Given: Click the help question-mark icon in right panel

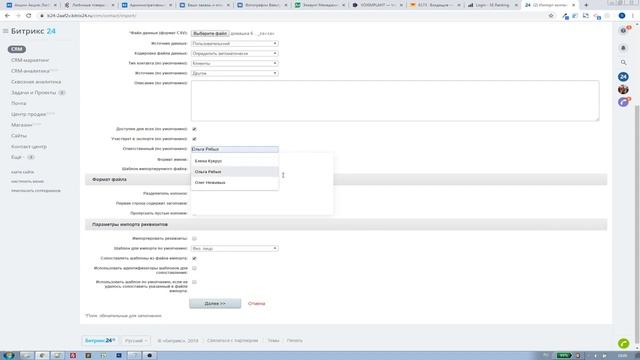Looking at the screenshot, I should [623, 31].
